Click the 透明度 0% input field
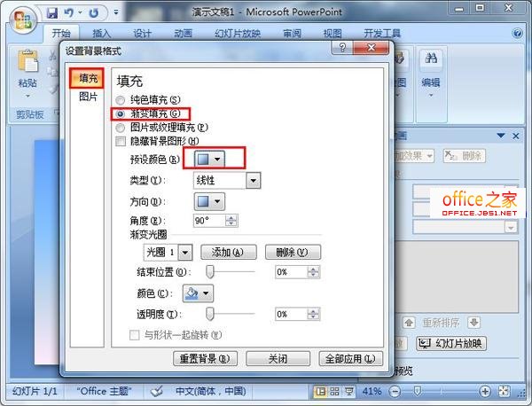 click(291, 314)
